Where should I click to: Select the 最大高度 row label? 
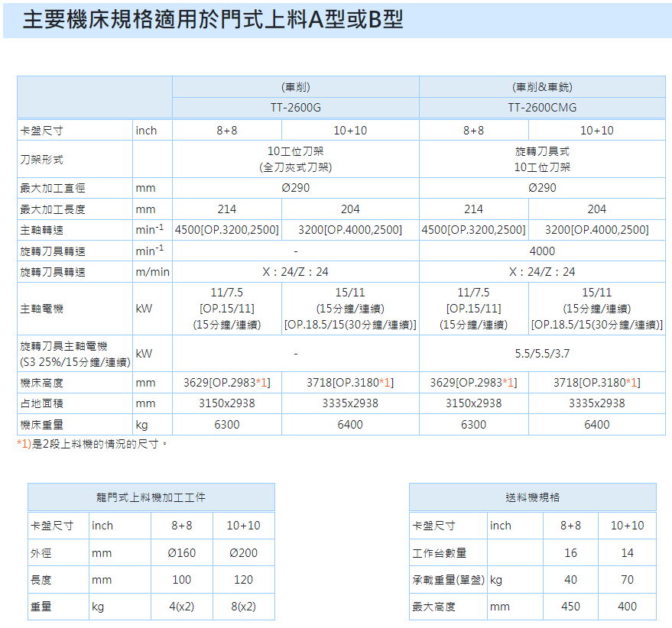[433, 607]
